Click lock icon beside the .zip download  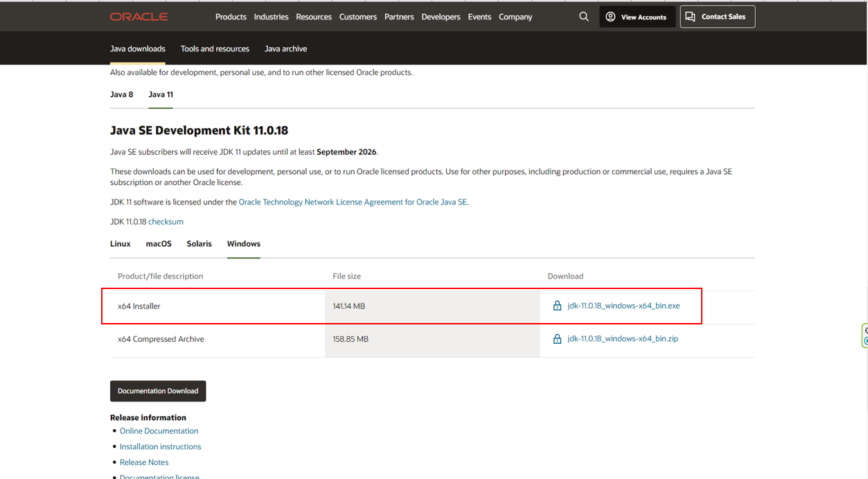557,339
